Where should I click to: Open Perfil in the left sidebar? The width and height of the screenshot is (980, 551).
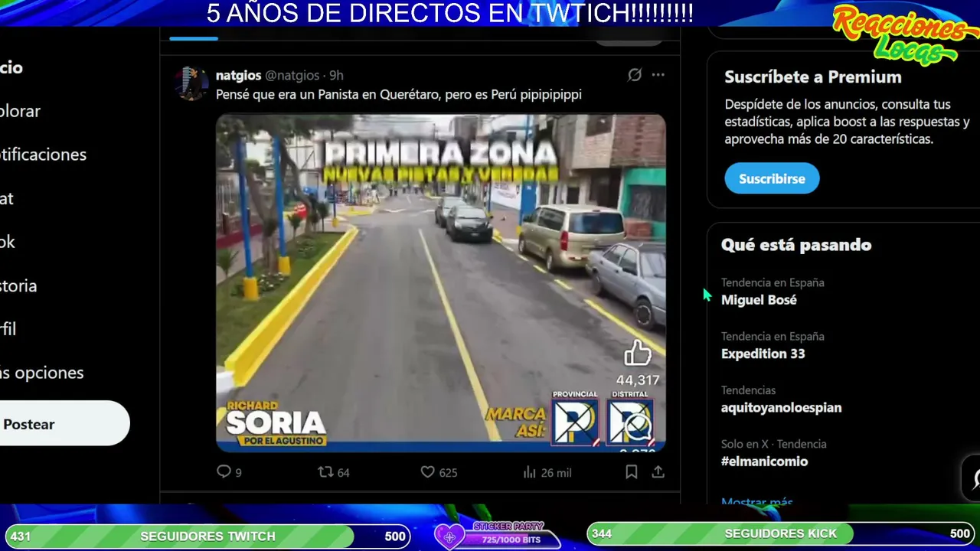pyautogui.click(x=8, y=329)
